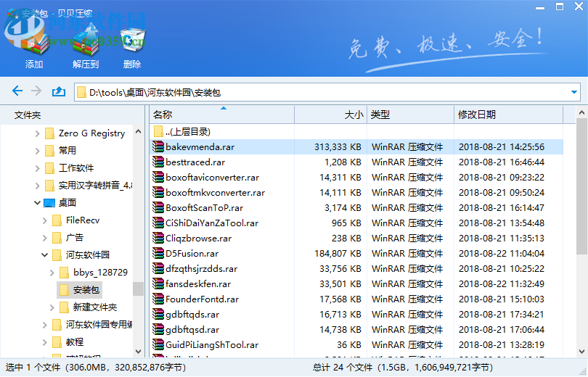
Task: Select the 工作软件 folder in tree
Action: pyautogui.click(x=69, y=168)
